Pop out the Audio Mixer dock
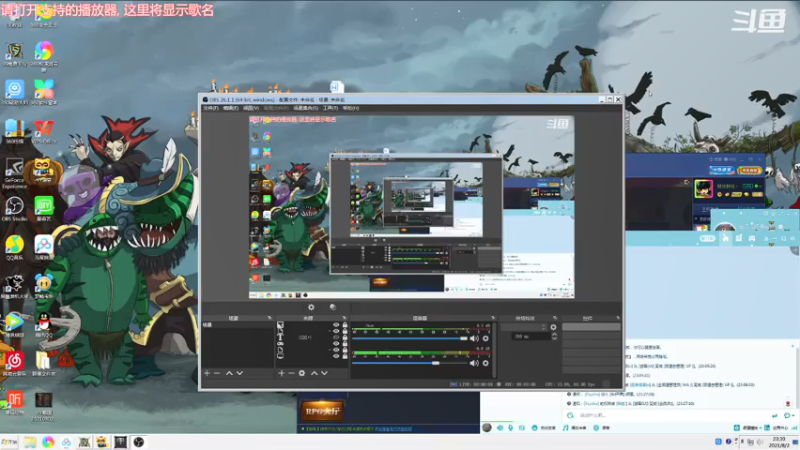The width and height of the screenshot is (800, 450). point(492,318)
